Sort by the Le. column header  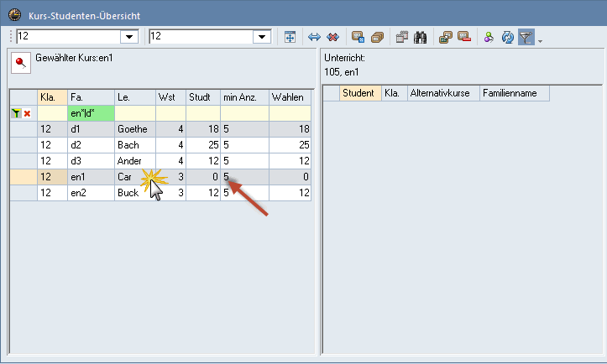(x=135, y=97)
